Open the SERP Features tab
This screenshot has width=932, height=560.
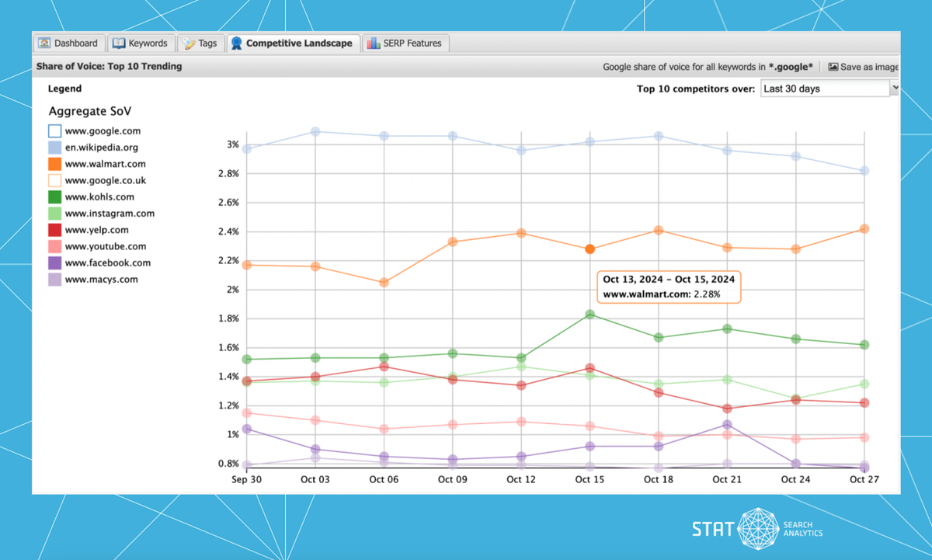coord(412,43)
